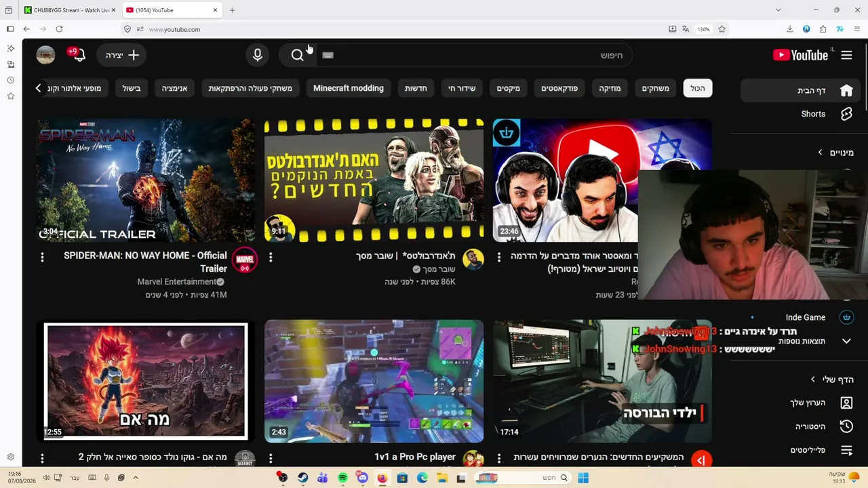
Task: Open the on-screen keyboard icon in search
Action: tap(328, 55)
